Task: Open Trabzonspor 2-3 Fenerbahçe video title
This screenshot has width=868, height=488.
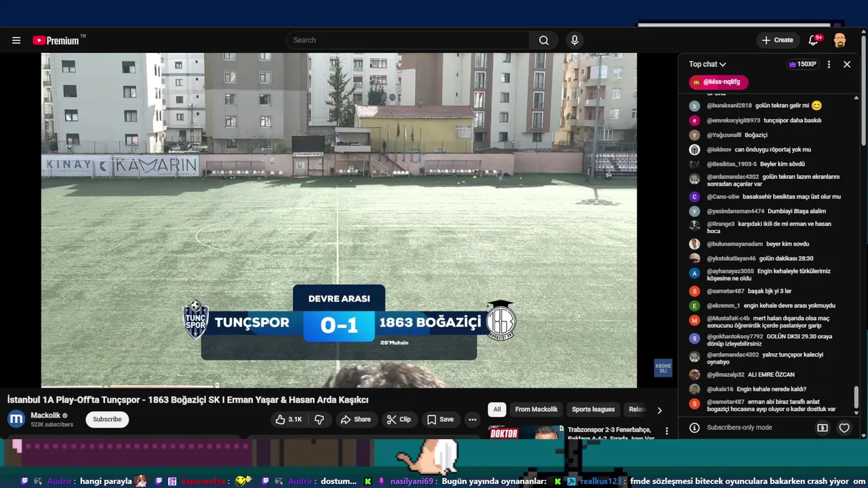Action: click(610, 434)
